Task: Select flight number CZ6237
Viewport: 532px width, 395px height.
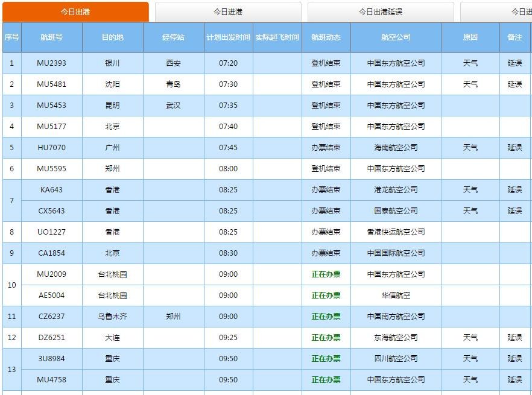Action: (52, 316)
